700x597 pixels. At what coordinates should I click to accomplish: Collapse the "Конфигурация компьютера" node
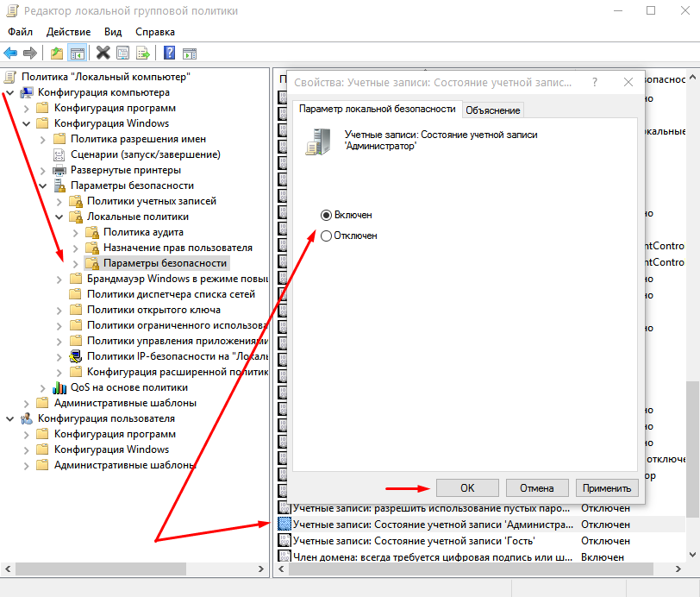(9, 92)
